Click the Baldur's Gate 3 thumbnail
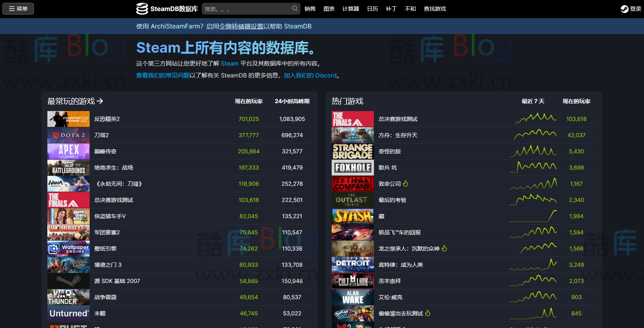The image size is (644, 328). click(68, 265)
